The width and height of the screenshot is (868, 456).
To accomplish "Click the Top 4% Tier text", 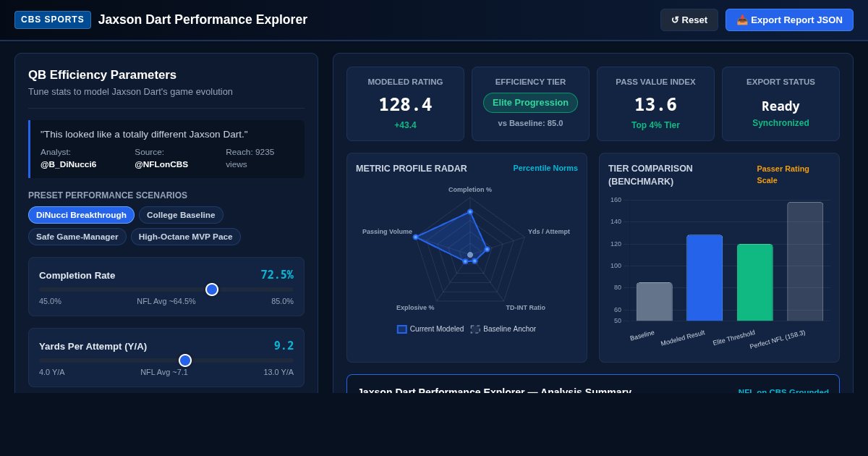I will [655, 125].
